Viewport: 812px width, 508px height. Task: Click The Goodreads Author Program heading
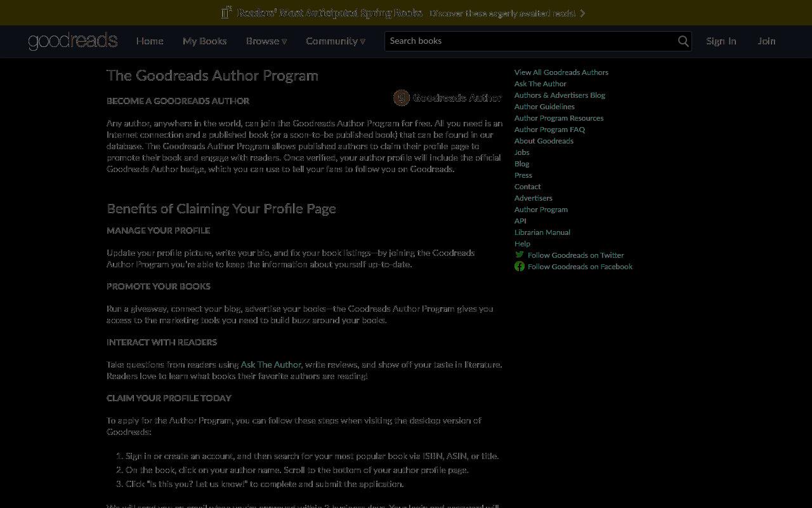pos(213,76)
